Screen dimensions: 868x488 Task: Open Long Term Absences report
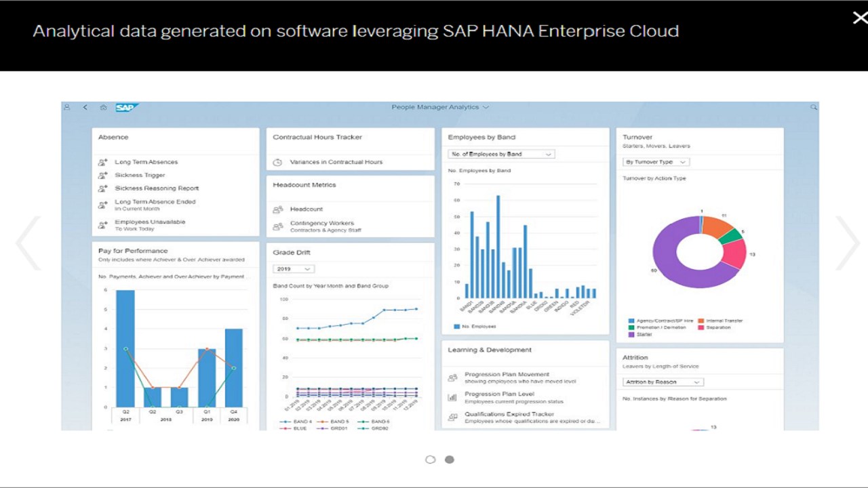coord(146,162)
